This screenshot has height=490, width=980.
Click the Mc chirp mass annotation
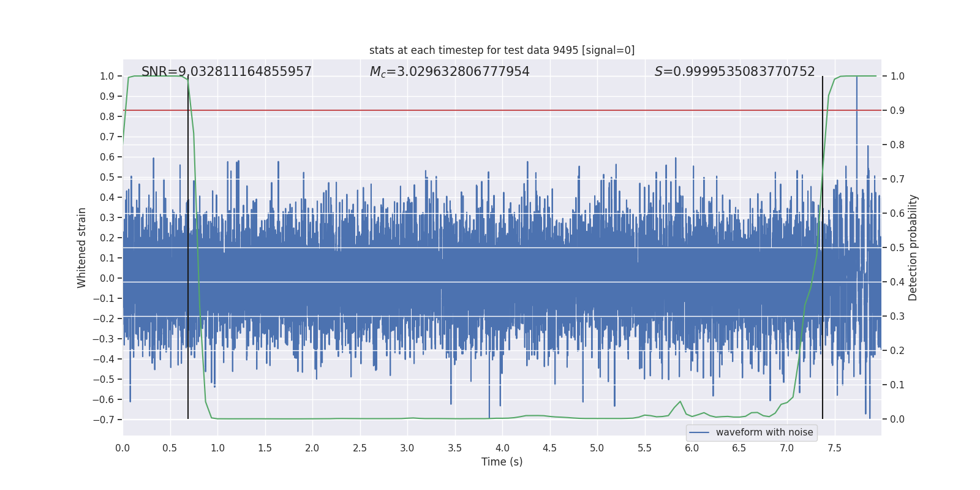[x=450, y=72]
